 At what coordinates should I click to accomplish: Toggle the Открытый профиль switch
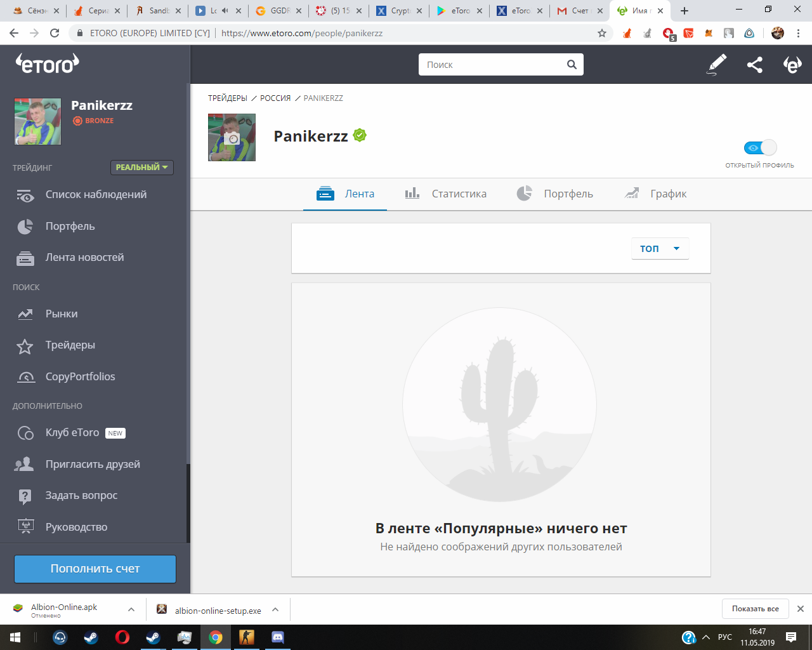[760, 148]
